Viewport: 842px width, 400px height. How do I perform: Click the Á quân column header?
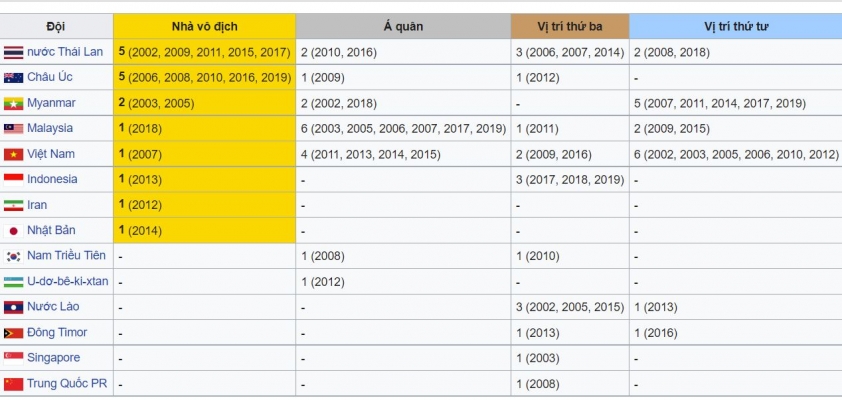click(403, 26)
